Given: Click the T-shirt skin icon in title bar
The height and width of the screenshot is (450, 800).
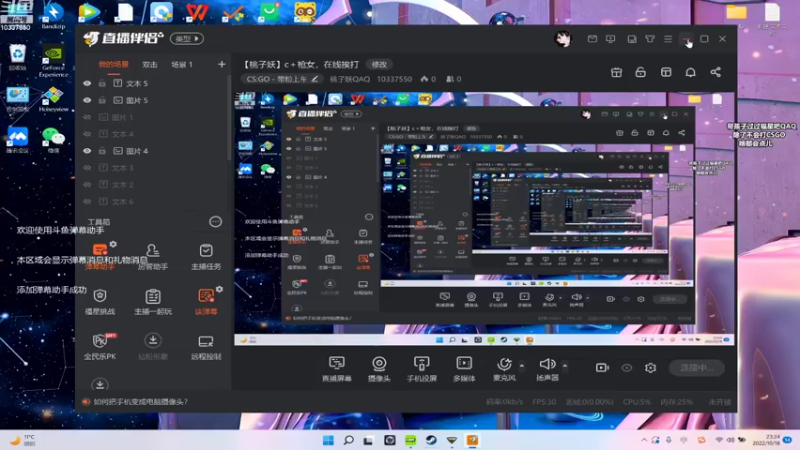Looking at the screenshot, I should click(649, 39).
